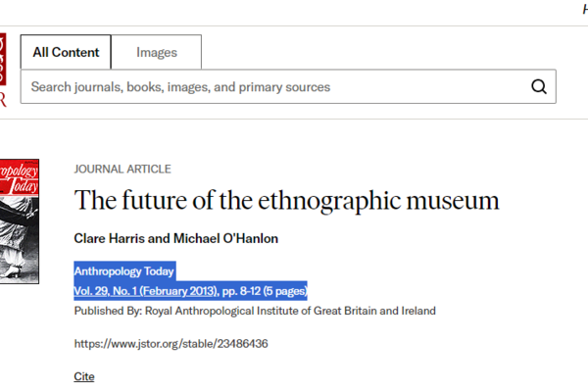The width and height of the screenshot is (588, 392).
Task: Open Vol. 29, No. 1 issue link
Action: (x=145, y=291)
